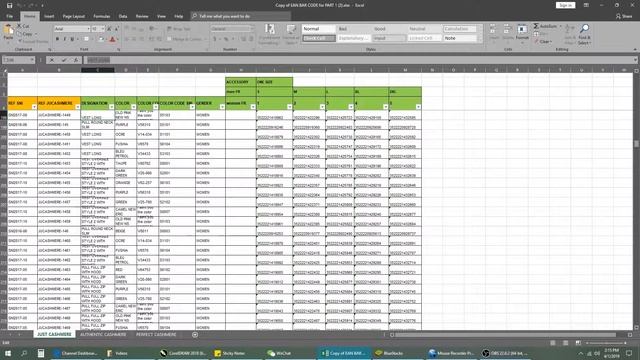Click the Cancel X icon in formula bar

tap(51, 60)
